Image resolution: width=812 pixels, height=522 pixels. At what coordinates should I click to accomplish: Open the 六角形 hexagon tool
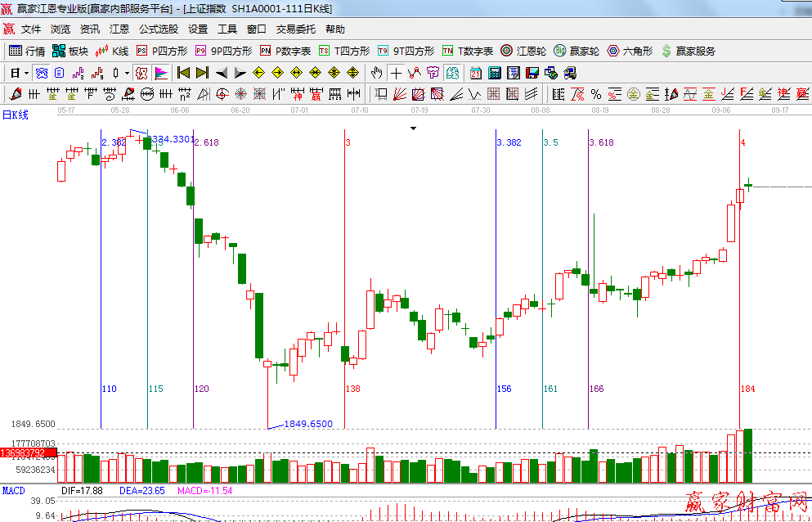(x=630, y=51)
